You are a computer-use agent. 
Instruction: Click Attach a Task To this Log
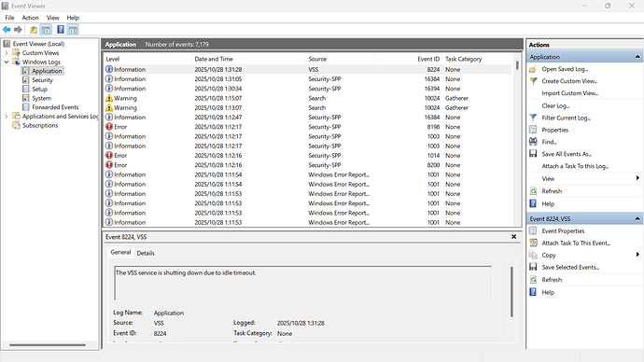point(575,166)
